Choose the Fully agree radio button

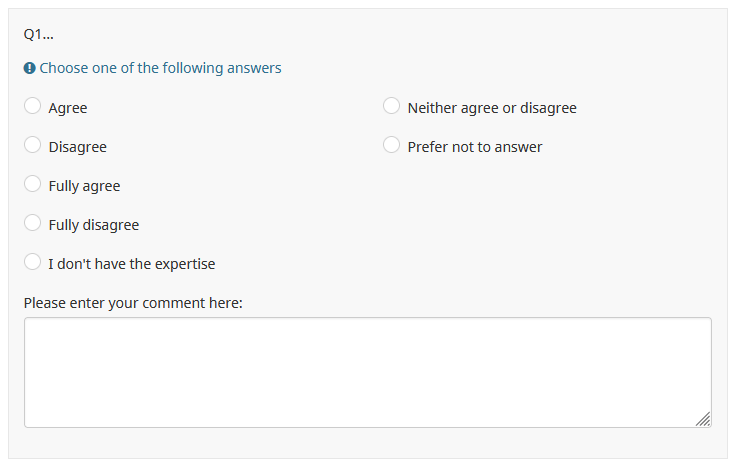click(x=33, y=184)
